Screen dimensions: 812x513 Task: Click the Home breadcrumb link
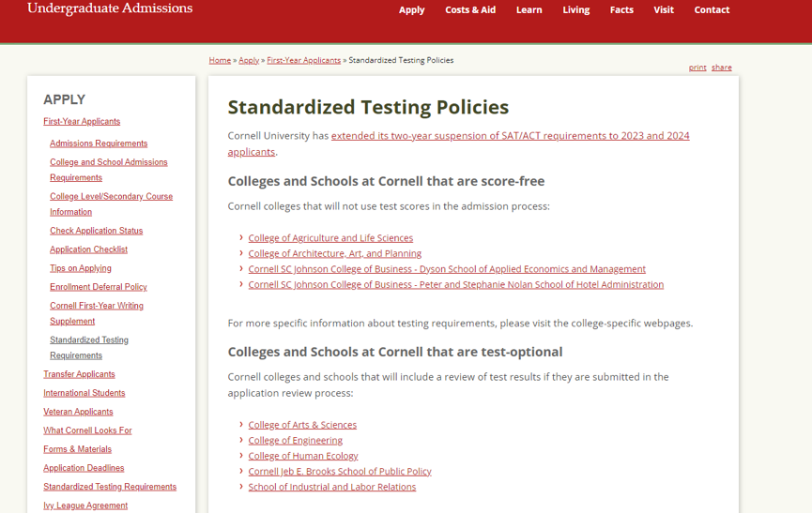220,60
